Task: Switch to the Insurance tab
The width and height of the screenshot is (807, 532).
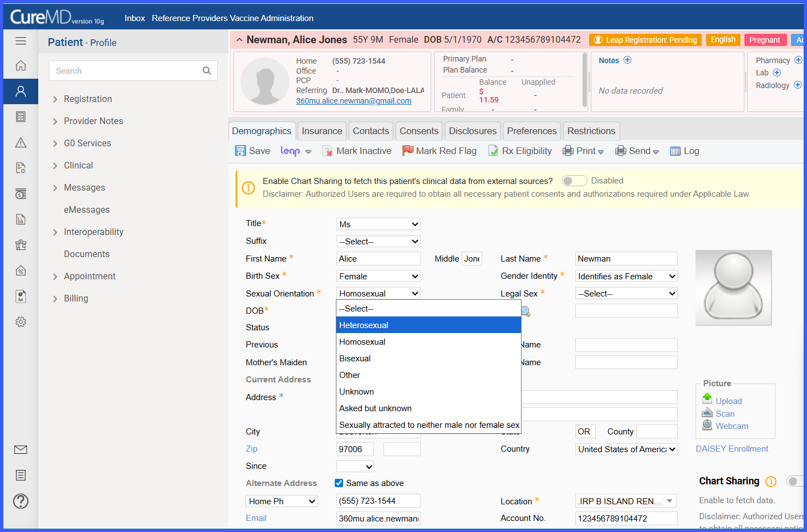Action: point(321,131)
